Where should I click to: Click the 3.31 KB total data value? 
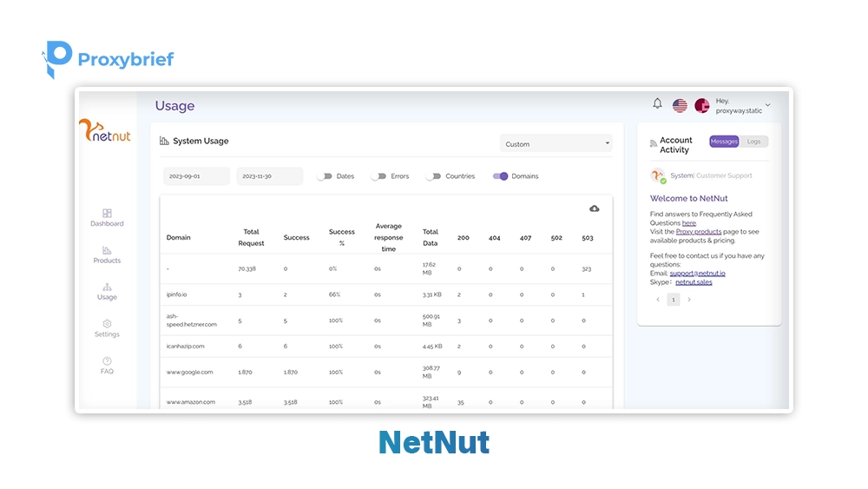point(431,294)
